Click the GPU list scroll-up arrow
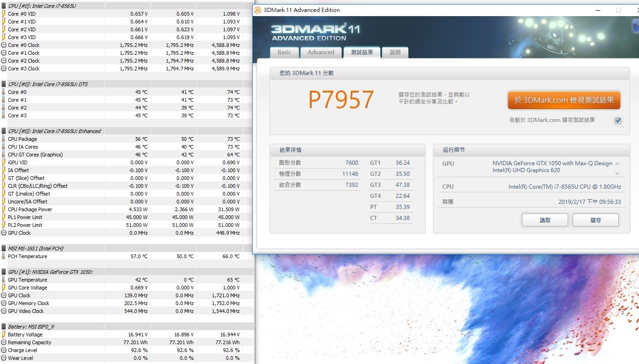 617,164
